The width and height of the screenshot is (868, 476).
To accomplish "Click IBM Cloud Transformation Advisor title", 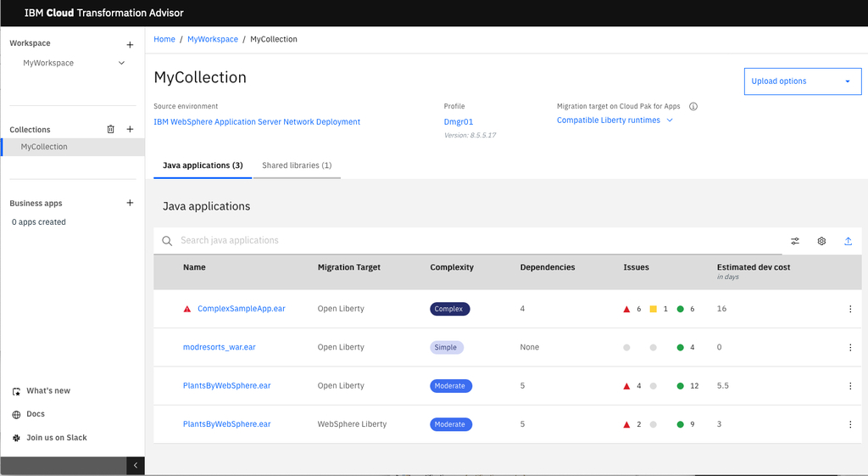I will [x=104, y=13].
